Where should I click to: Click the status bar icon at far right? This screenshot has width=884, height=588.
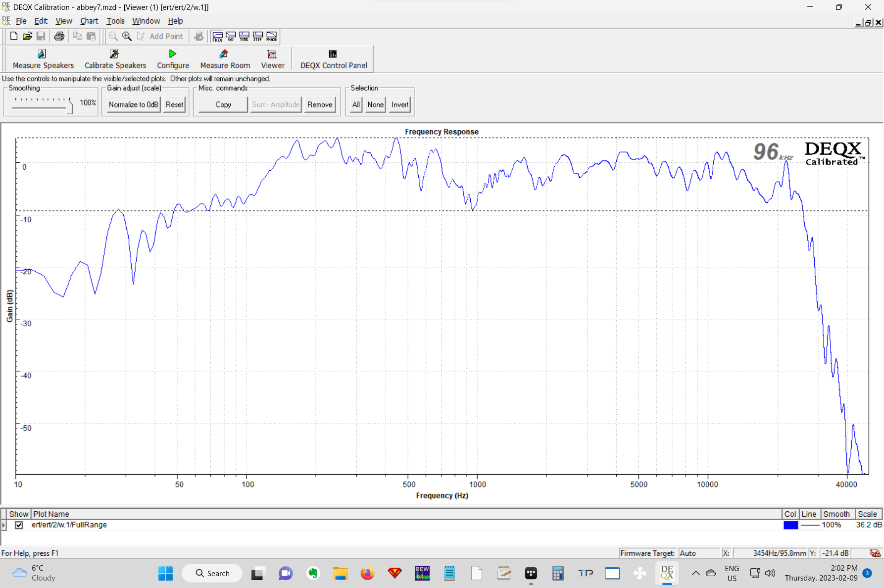875,553
